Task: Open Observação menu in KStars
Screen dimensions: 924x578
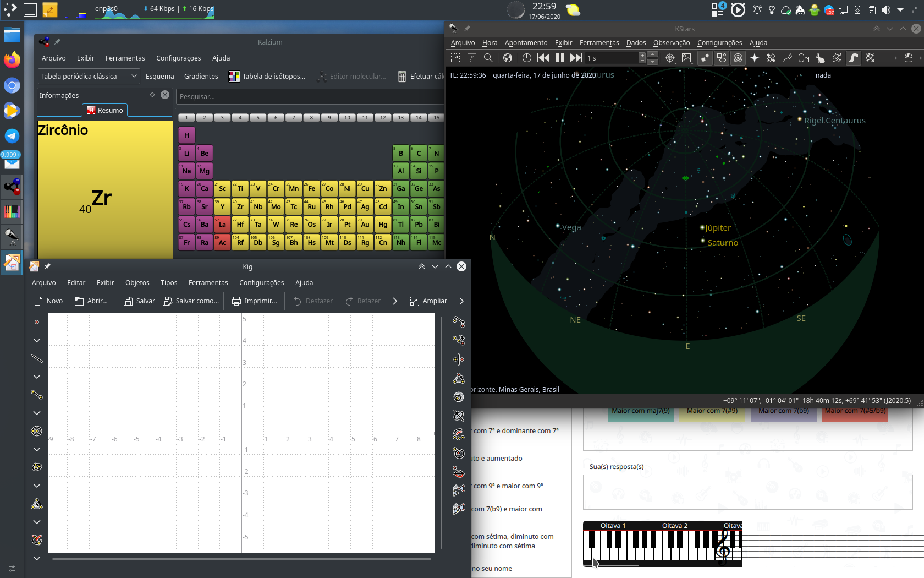Action: (x=672, y=43)
